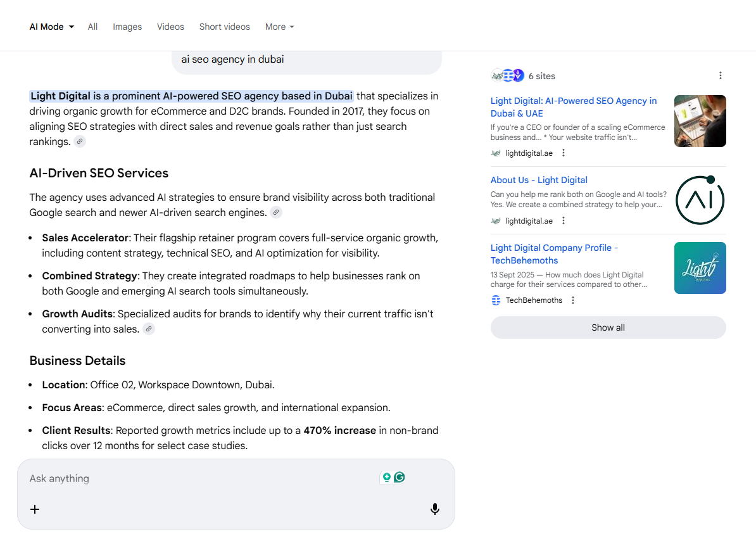This screenshot has height=534, width=756.
Task: Open 'About Us - Light Digital' link
Action: (539, 180)
